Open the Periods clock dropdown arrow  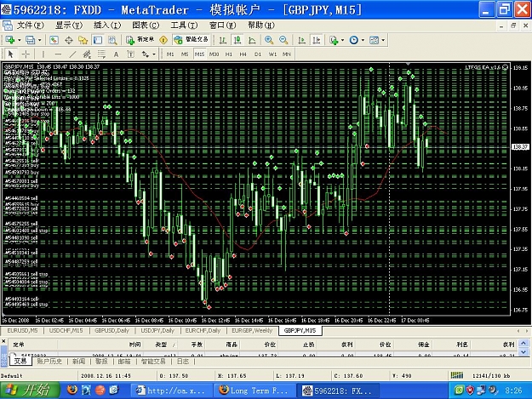point(363,40)
